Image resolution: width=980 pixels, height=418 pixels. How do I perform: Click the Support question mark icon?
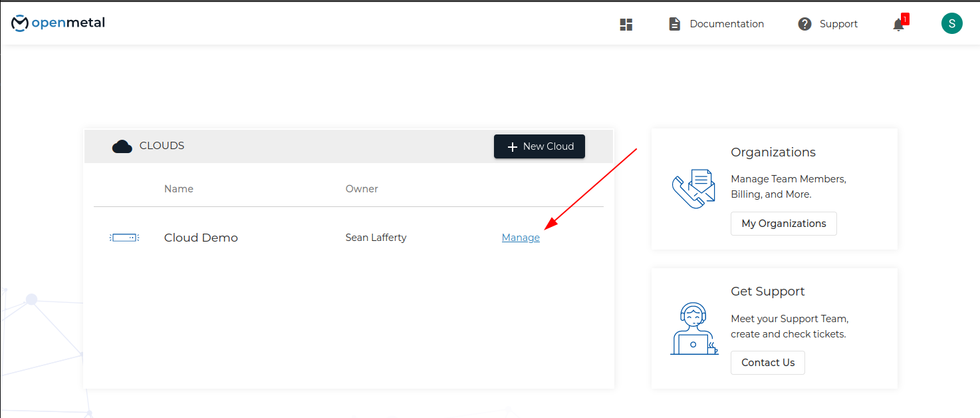[x=804, y=24]
